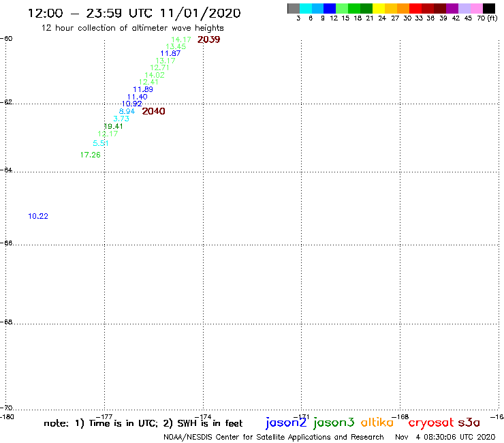Select the latitude label -64
Image resolution: width=504 pixels, height=443 pixels.
coord(6,170)
